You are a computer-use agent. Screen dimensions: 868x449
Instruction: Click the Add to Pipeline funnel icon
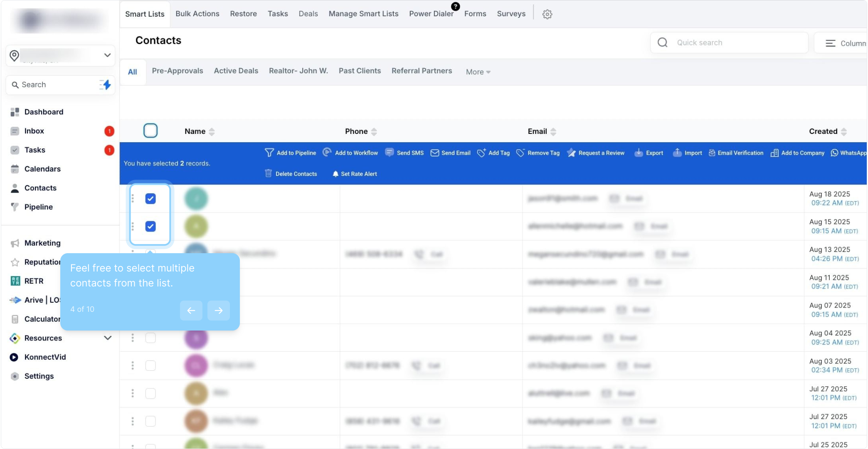pyautogui.click(x=269, y=153)
